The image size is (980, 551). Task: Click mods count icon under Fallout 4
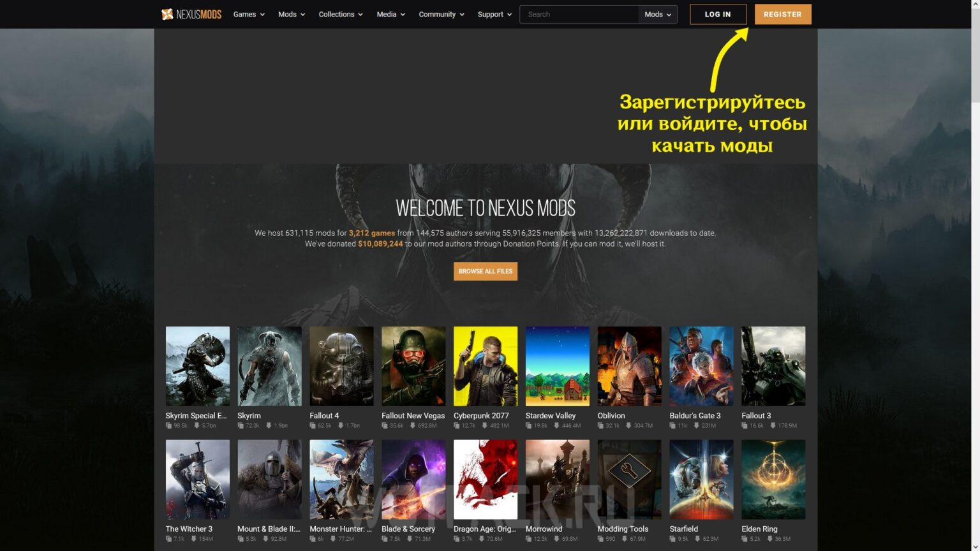click(x=313, y=425)
